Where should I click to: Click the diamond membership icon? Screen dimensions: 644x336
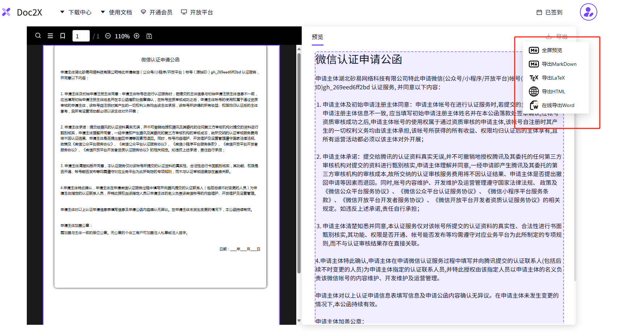[143, 12]
